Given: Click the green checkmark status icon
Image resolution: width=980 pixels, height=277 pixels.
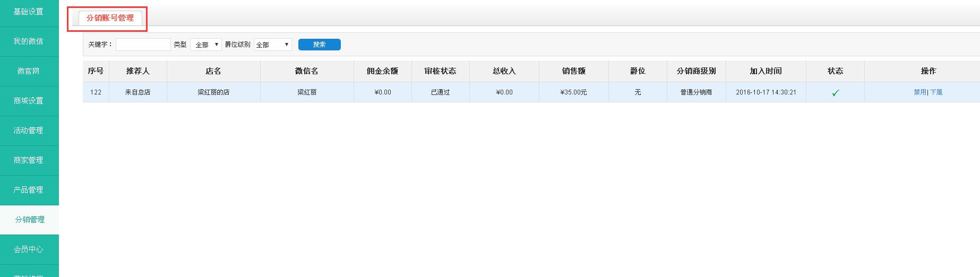Looking at the screenshot, I should pyautogui.click(x=835, y=93).
